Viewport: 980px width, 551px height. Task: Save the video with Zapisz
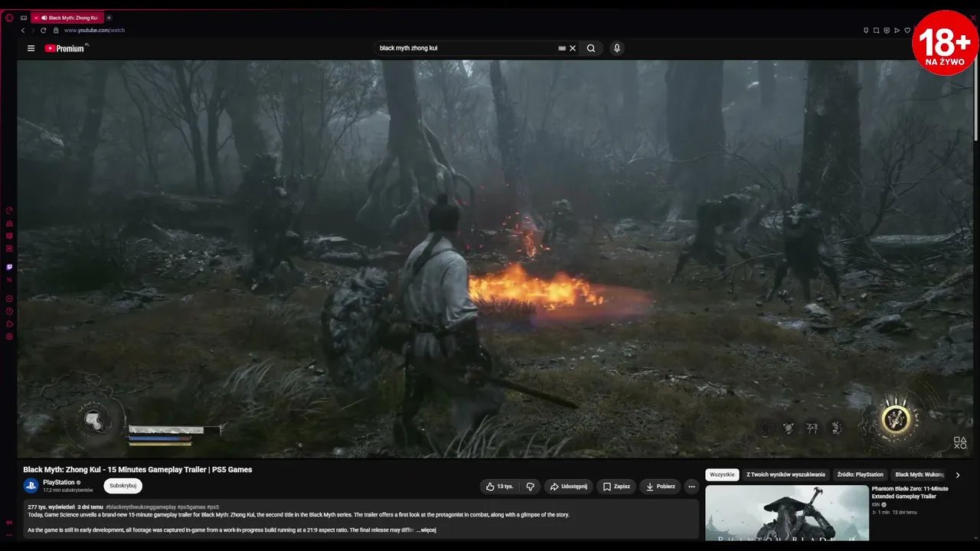tap(616, 487)
